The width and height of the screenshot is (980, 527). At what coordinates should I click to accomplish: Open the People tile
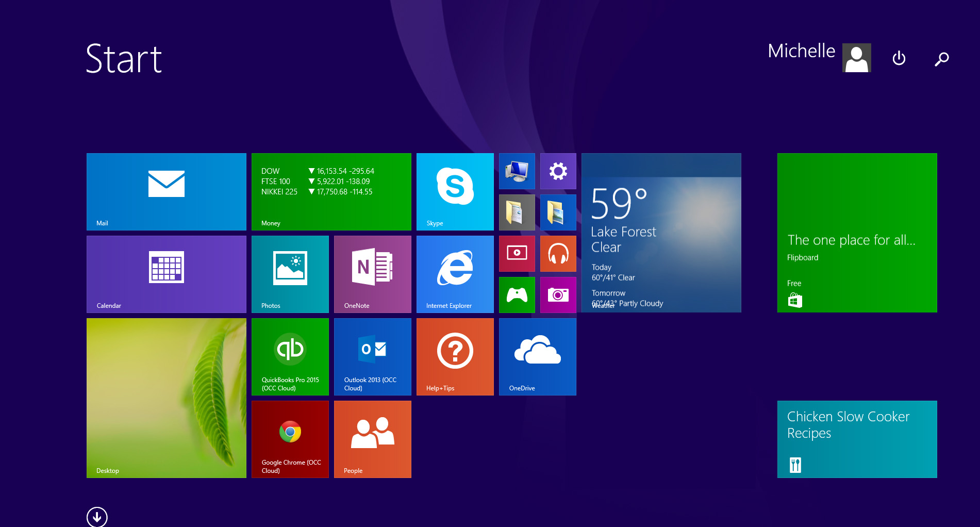tap(372, 439)
